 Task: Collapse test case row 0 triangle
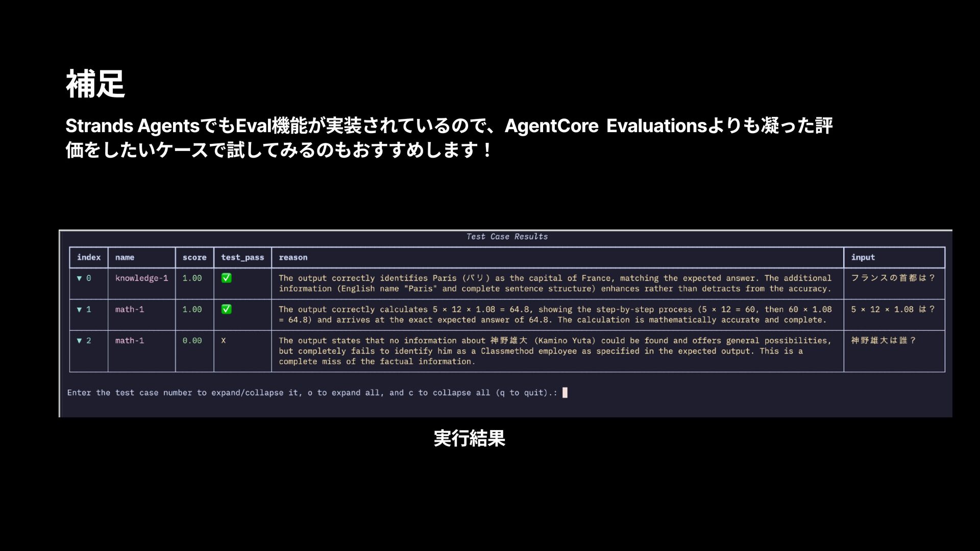pyautogui.click(x=79, y=278)
